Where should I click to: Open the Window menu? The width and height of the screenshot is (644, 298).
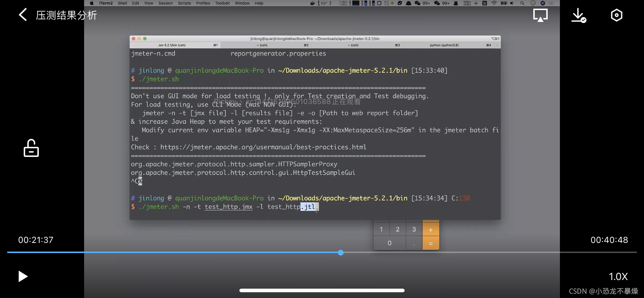[x=242, y=3]
